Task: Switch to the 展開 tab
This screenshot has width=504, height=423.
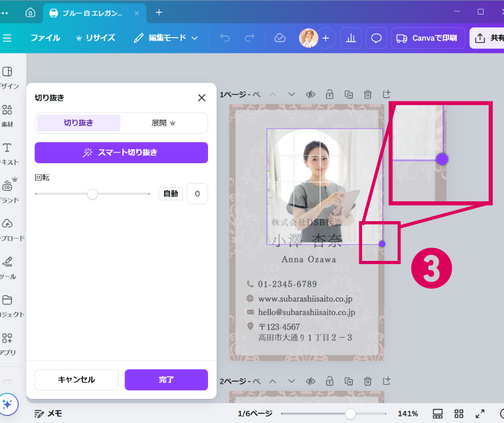Action: (164, 123)
